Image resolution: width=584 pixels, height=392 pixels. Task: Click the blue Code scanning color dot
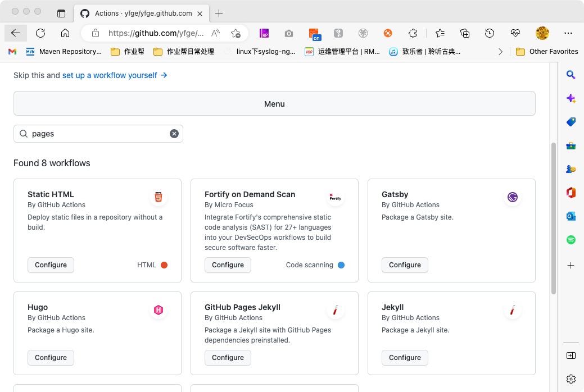(341, 265)
